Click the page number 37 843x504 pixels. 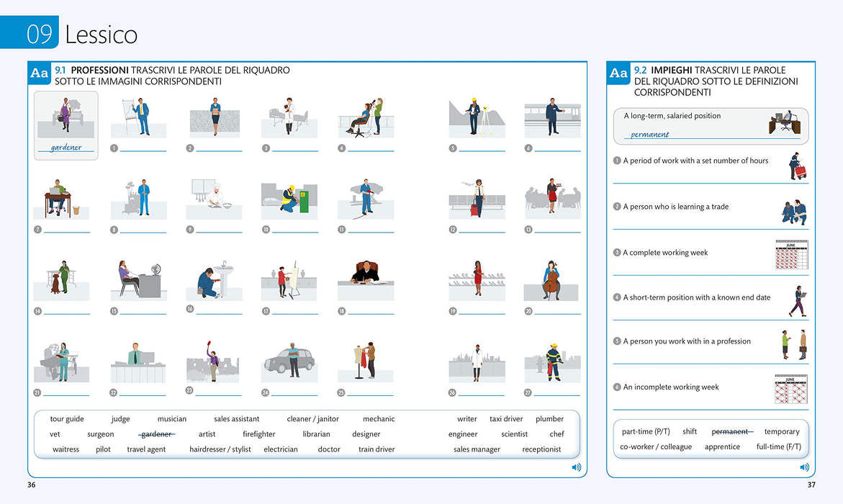tap(811, 485)
